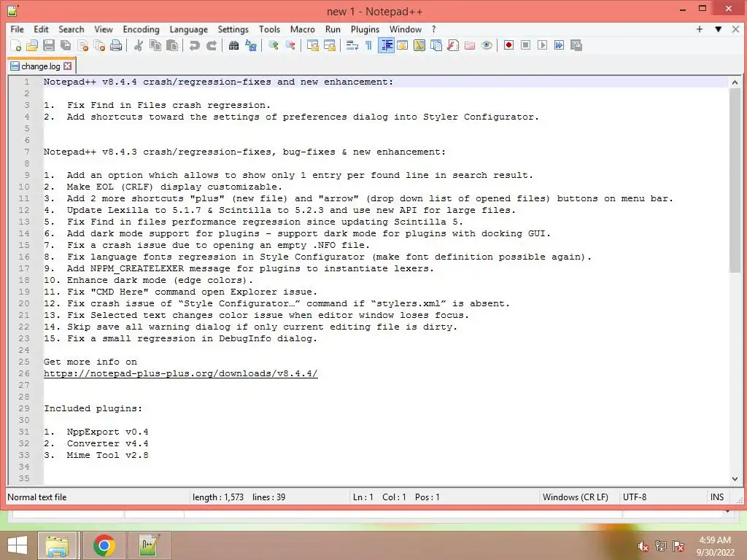The width and height of the screenshot is (747, 560).
Task: Open the Search menu
Action: [71, 29]
